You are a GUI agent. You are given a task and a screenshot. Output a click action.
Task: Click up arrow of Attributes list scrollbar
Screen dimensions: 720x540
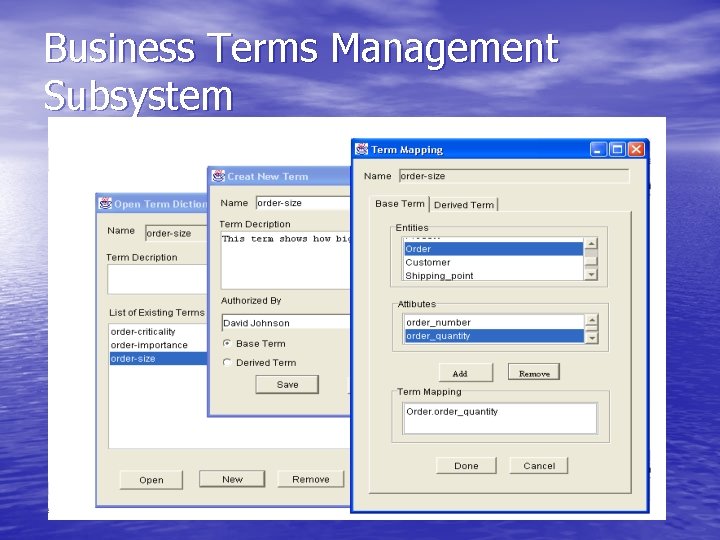(x=591, y=320)
